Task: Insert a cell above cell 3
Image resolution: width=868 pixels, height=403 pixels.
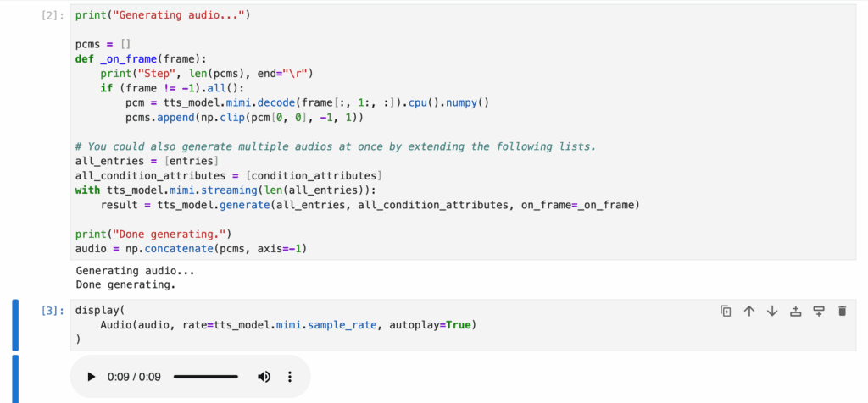Action: click(x=795, y=312)
